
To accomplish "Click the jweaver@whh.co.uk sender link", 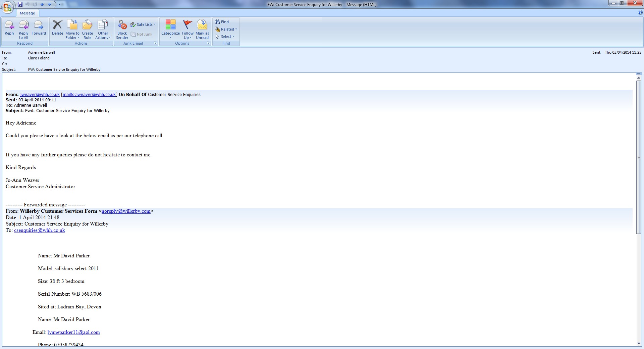I will point(40,95).
